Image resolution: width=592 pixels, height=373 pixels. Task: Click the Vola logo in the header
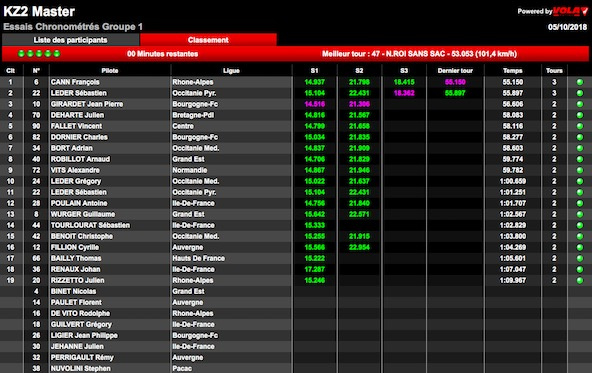point(570,11)
